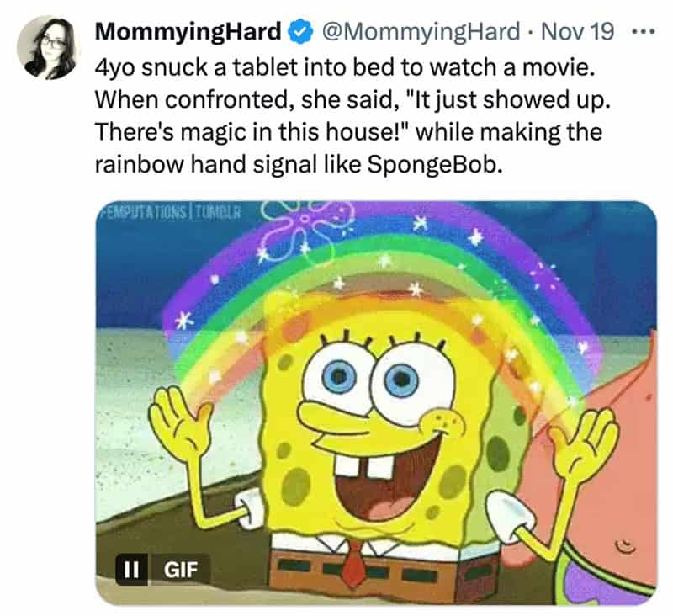Click the GIF label badge
The image size is (673, 616).
(x=178, y=568)
